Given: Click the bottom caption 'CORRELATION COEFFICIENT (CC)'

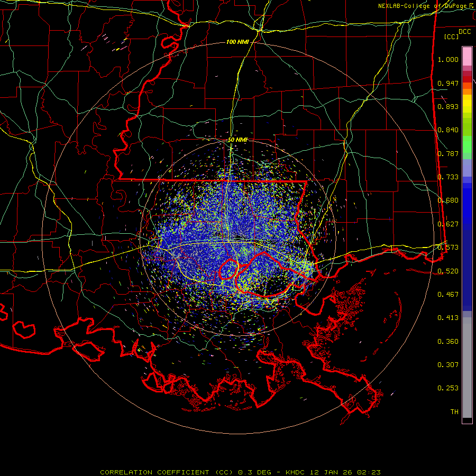Looking at the screenshot, I should coord(167,472).
